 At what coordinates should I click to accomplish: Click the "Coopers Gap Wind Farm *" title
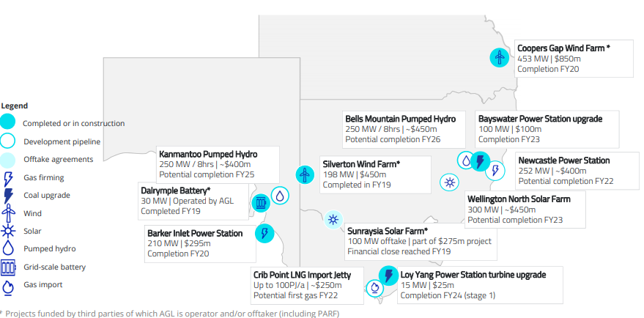563,48
